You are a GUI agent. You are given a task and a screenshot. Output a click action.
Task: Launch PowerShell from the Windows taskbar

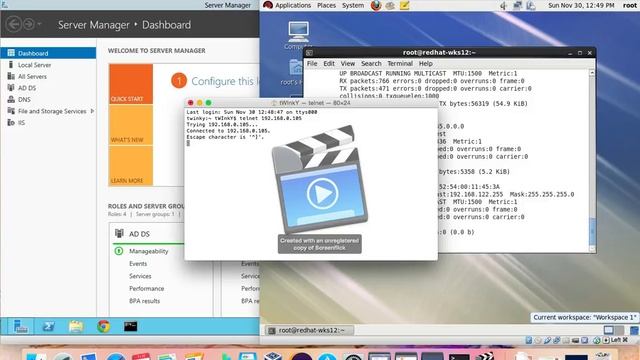48,327
